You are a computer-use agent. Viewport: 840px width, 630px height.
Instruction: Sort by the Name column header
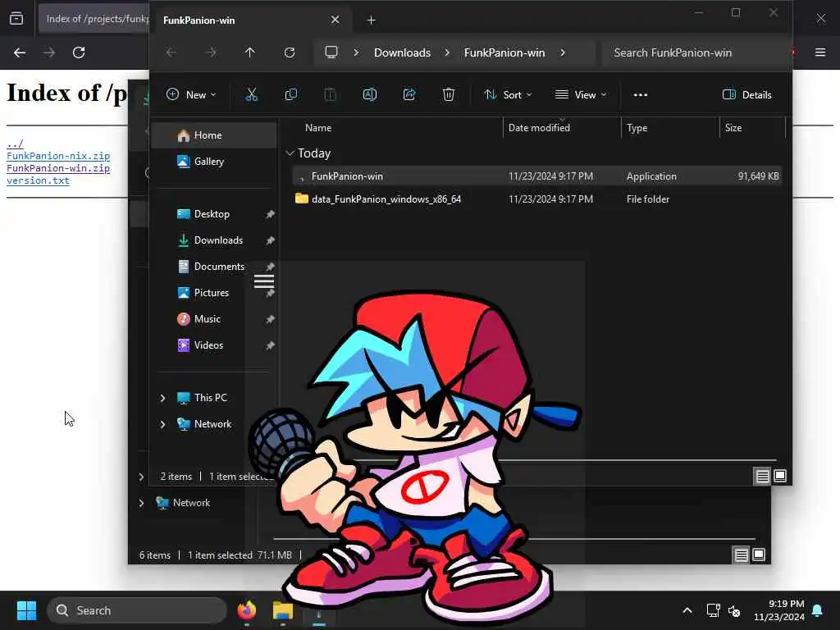coord(318,127)
